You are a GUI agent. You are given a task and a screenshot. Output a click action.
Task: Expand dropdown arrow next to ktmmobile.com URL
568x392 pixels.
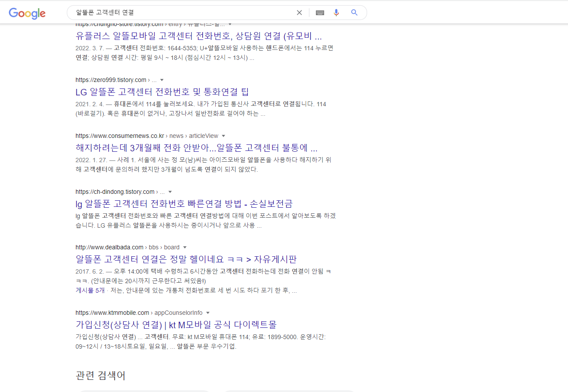[208, 313]
